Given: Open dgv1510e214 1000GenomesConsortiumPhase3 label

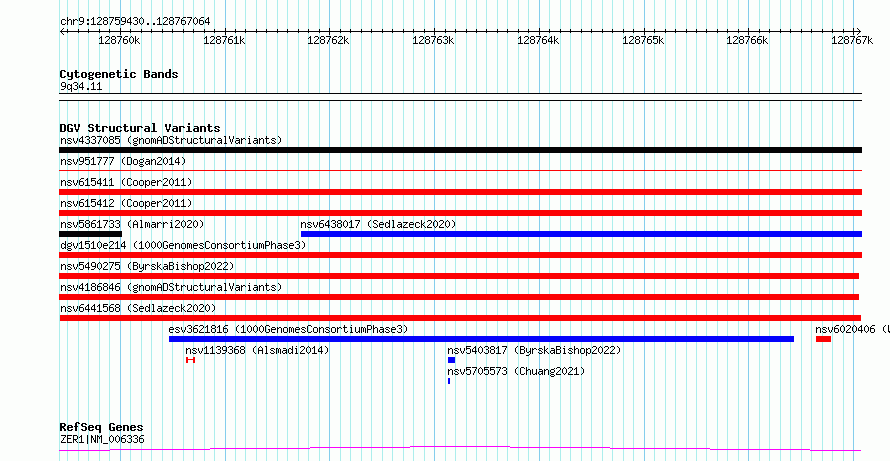Looking at the screenshot, I should click(x=183, y=245).
